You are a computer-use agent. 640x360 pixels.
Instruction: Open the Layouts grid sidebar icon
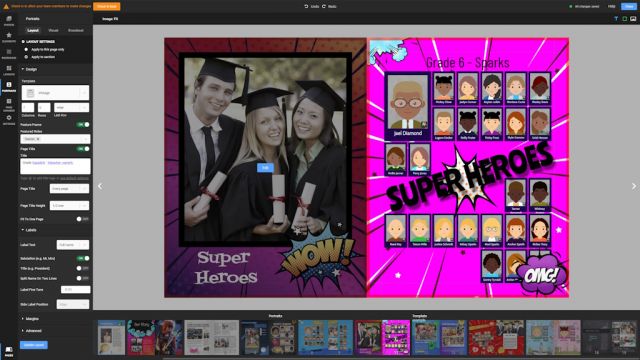coord(9,70)
